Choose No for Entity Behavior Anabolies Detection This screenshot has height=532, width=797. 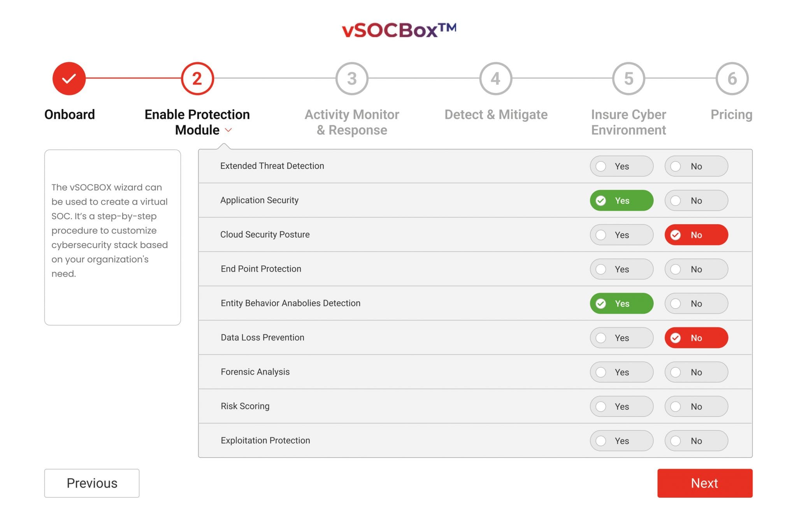pos(696,304)
